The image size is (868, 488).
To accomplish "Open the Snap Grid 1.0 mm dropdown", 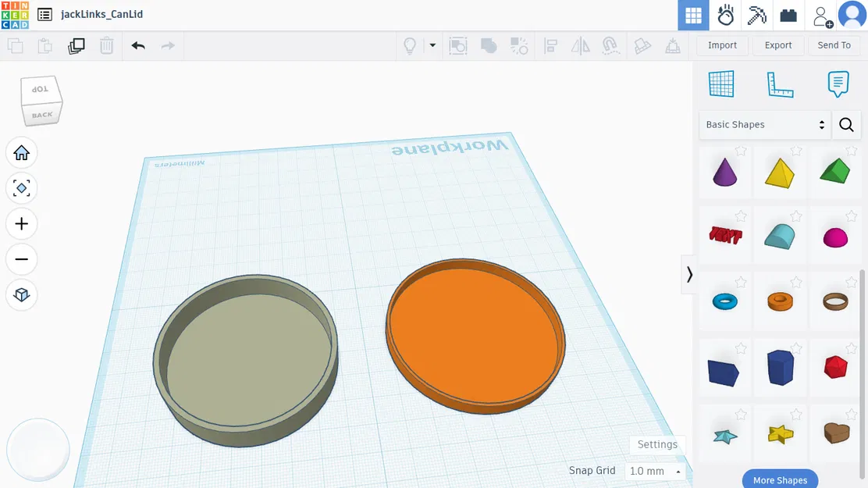I will click(x=655, y=471).
